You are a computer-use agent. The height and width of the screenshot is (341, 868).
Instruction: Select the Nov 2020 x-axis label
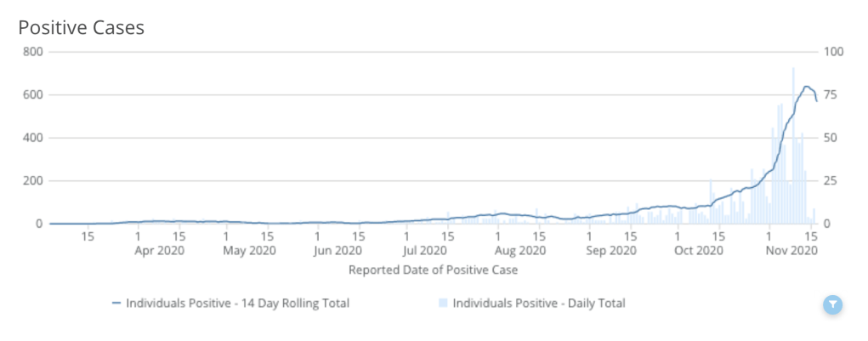(792, 251)
